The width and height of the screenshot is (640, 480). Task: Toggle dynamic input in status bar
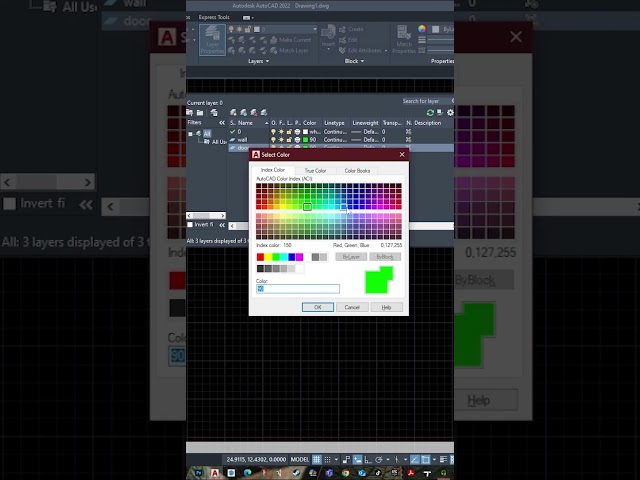357,460
